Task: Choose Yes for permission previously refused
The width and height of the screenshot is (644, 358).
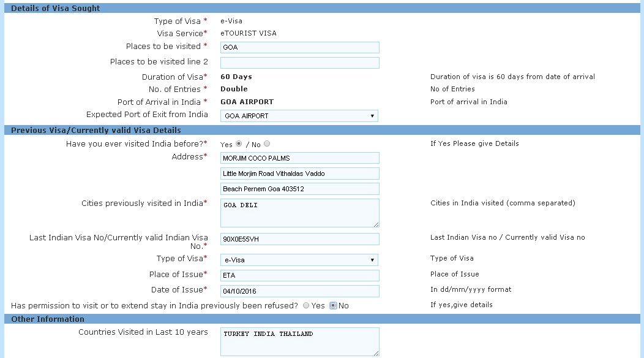Action: click(x=306, y=305)
